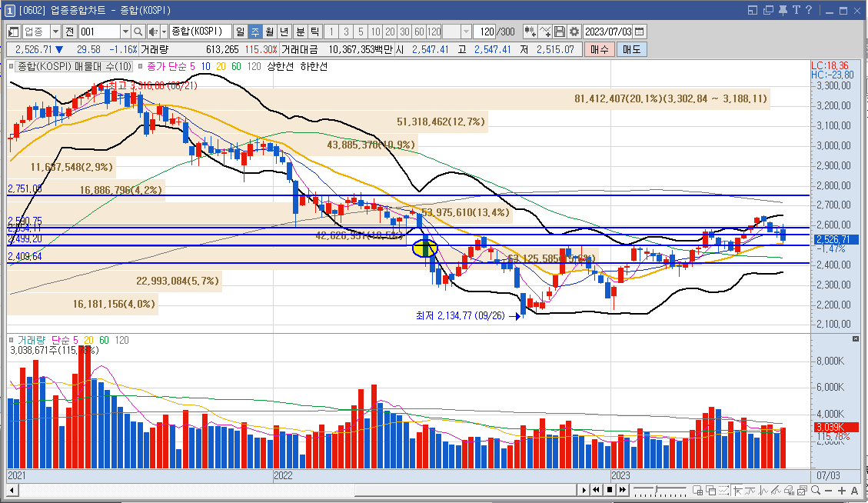Choose the 20 interval button
Viewport: 868px width, 503px height.
tap(390, 32)
